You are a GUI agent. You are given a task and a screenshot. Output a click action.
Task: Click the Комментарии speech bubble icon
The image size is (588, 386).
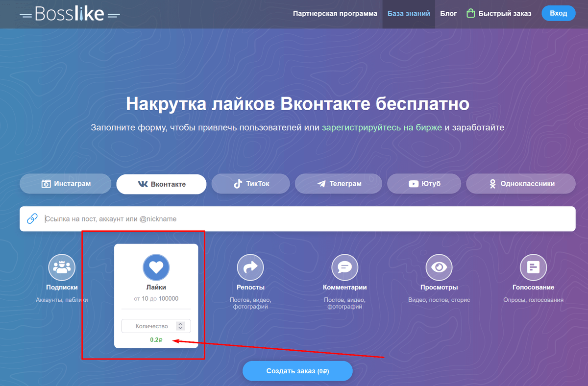pyautogui.click(x=344, y=267)
